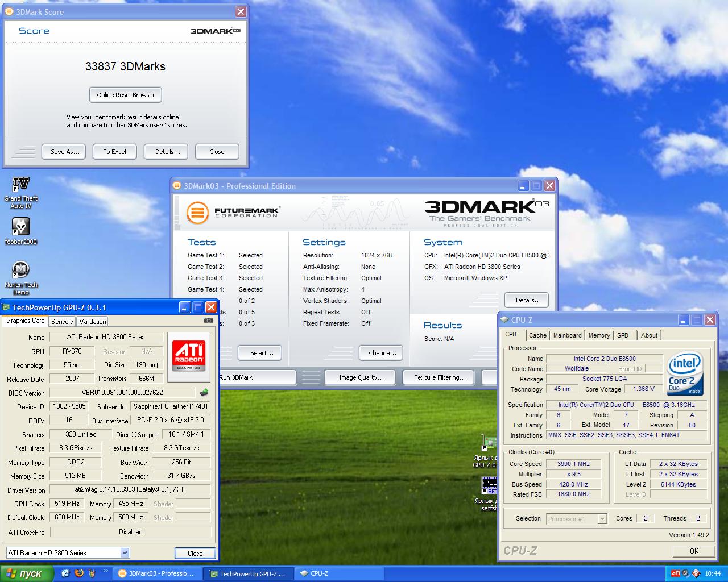728x582 pixels.
Task: Click the system tray clock showing 10:44
Action: pos(713,573)
